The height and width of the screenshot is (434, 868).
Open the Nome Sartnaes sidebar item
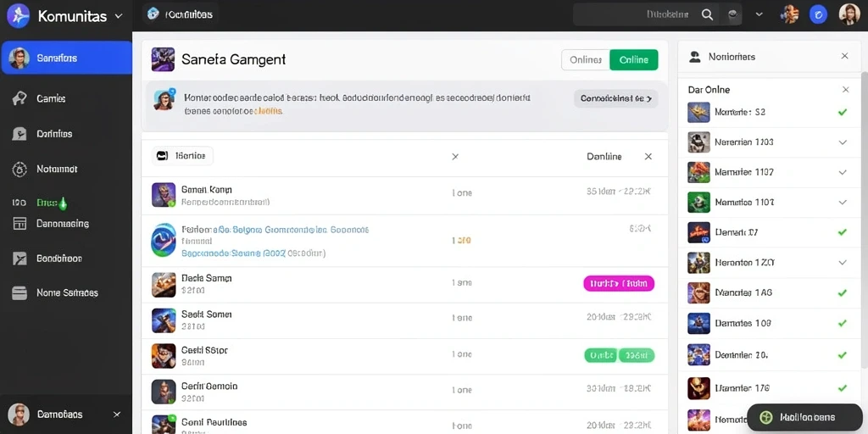(66, 292)
